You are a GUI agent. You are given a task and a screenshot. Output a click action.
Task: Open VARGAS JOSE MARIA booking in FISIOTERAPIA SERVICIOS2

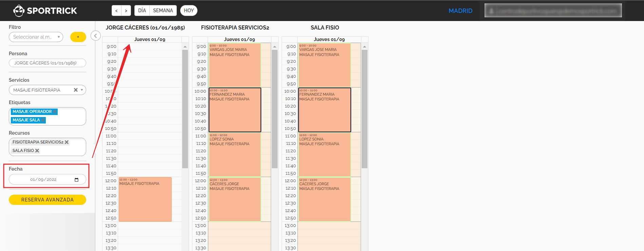click(235, 65)
